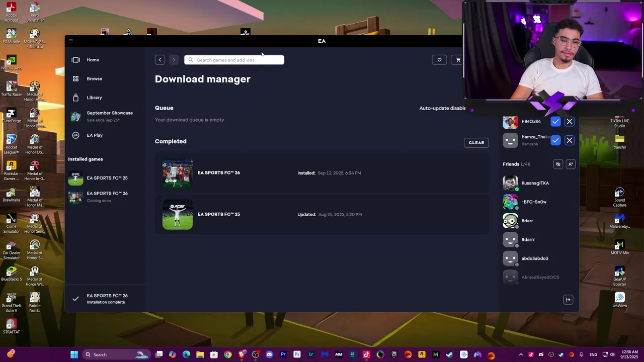Open Sound Capture desktop shortcut
644x362 pixels.
(x=619, y=197)
